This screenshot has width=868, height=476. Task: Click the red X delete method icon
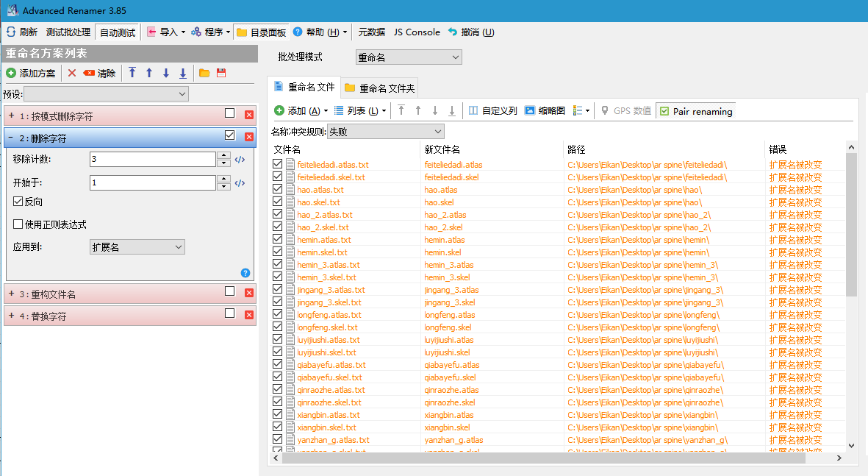pyautogui.click(x=72, y=73)
